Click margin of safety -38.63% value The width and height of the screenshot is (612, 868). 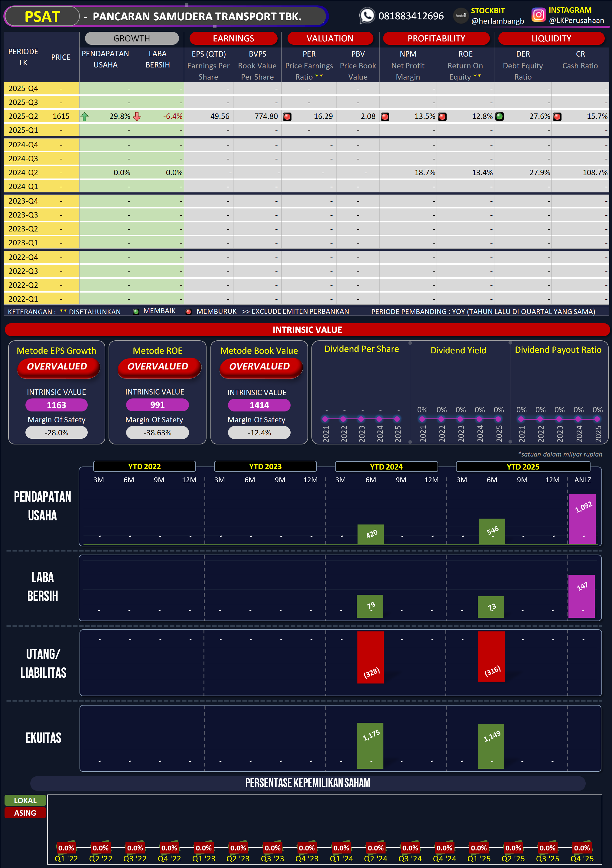[x=157, y=433]
